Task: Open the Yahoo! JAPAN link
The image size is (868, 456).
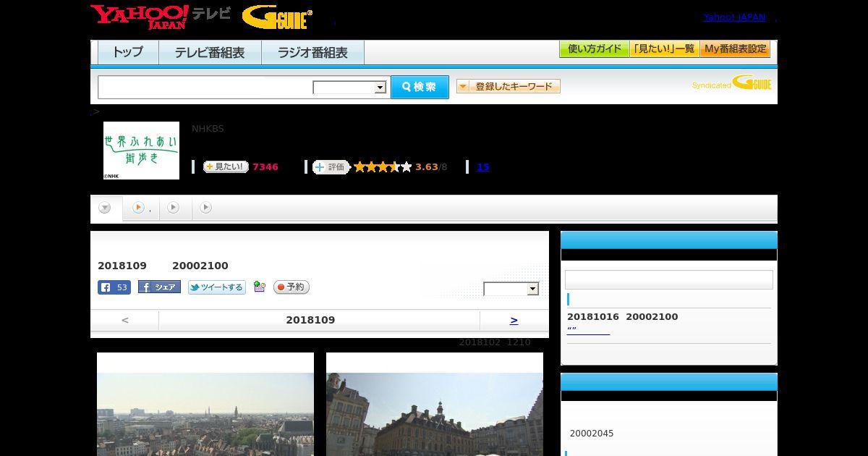Action: click(x=734, y=17)
